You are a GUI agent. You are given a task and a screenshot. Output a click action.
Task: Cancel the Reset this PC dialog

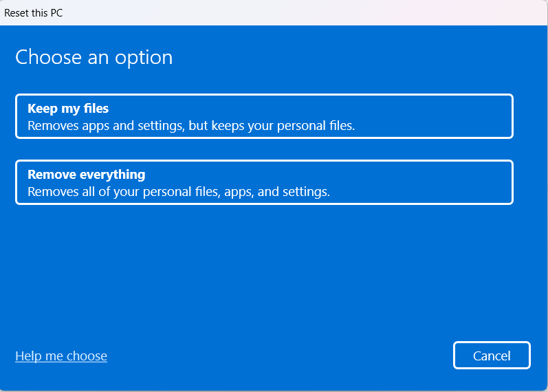click(492, 356)
